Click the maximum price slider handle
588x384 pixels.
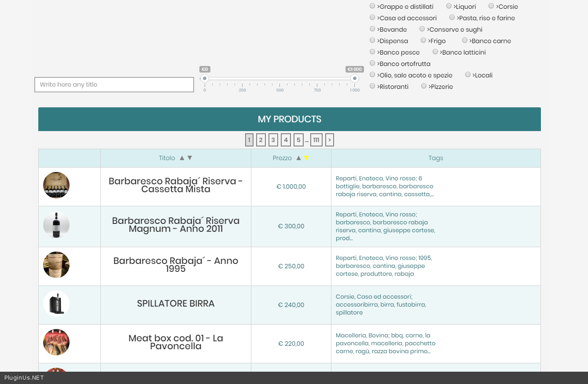tap(355, 78)
